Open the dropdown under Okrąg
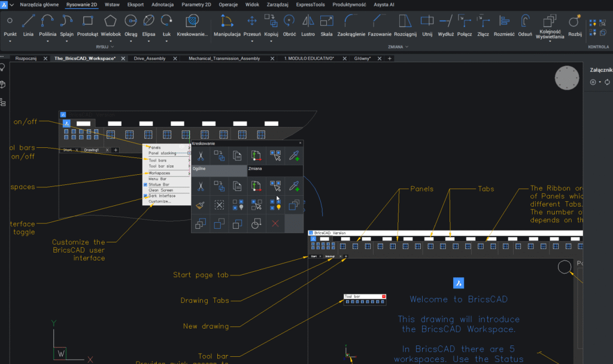Viewport: 613px width, 364px height. (x=131, y=42)
